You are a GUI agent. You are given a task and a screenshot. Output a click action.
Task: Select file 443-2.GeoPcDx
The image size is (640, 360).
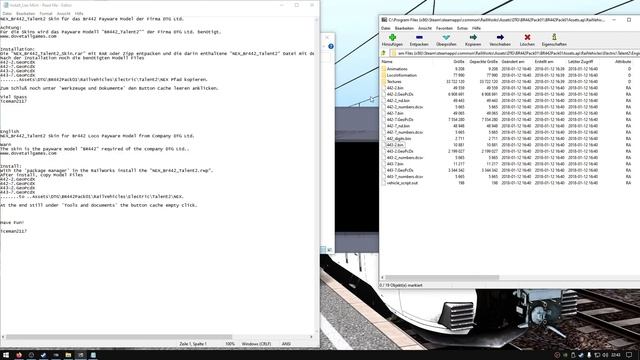click(x=400, y=151)
